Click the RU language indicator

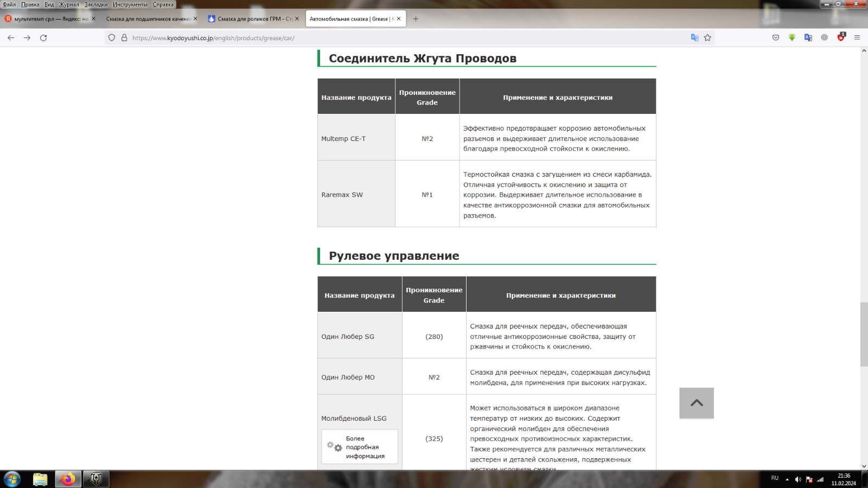point(775,478)
